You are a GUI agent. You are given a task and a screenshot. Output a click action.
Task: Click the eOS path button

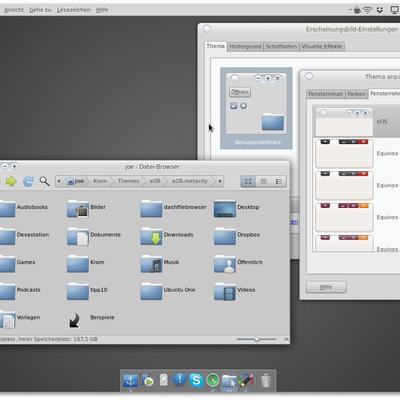coord(155,181)
